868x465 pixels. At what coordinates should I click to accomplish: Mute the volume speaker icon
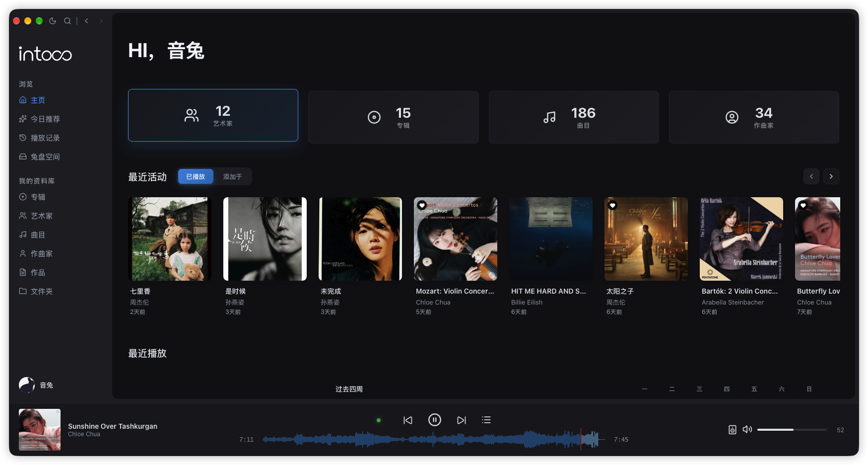point(747,429)
